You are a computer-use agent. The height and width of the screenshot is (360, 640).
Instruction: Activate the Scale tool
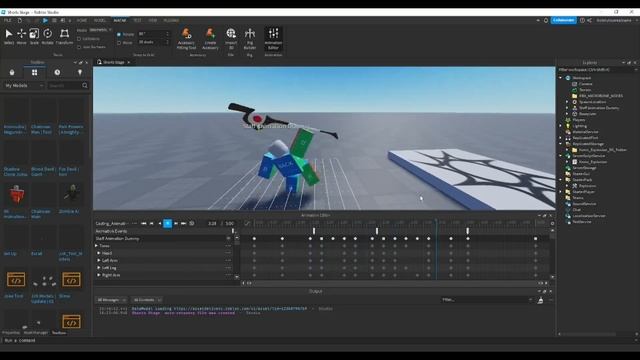tap(34, 36)
